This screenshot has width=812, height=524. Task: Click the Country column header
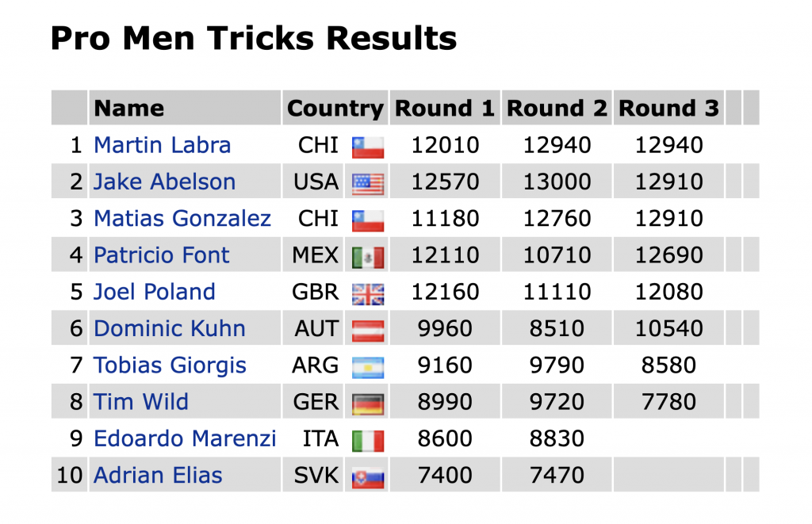coord(335,108)
